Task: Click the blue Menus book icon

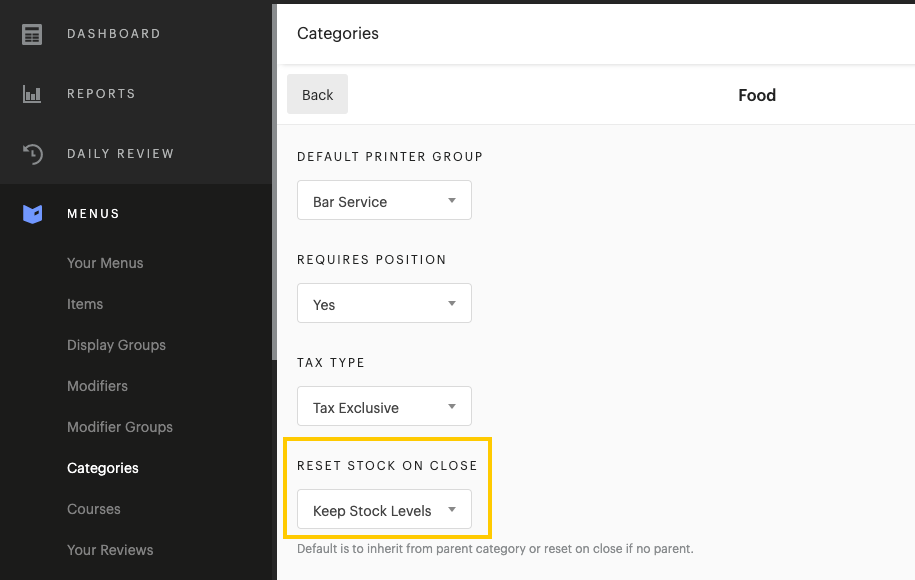Action: (33, 214)
